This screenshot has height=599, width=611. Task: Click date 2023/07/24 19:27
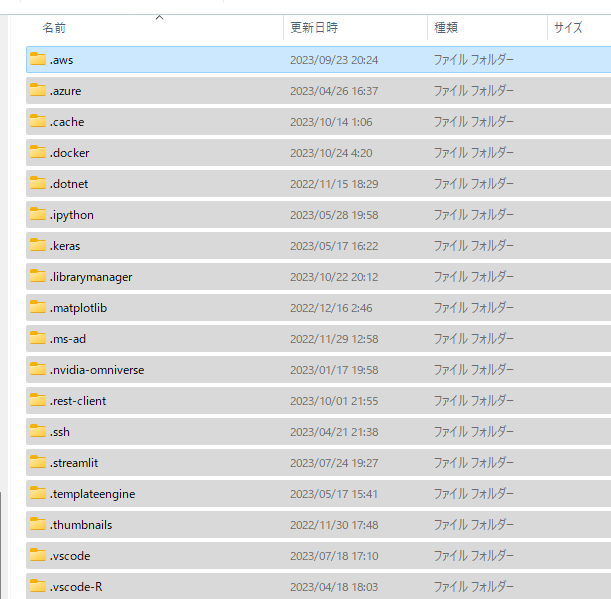tap(334, 463)
